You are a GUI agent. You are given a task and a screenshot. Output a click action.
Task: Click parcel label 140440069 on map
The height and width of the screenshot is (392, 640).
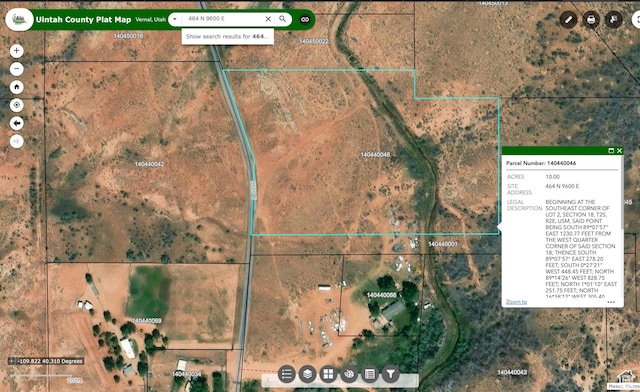[x=147, y=321]
